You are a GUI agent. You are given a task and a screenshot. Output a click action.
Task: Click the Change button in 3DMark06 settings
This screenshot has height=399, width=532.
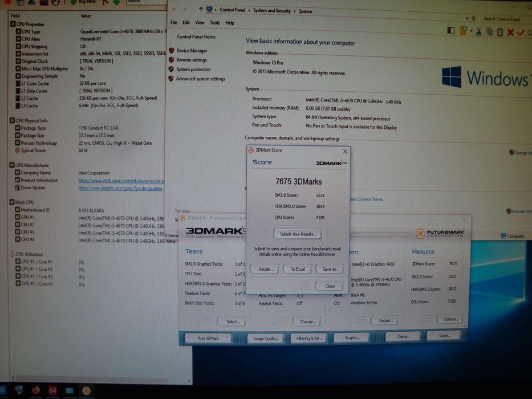[x=307, y=321]
